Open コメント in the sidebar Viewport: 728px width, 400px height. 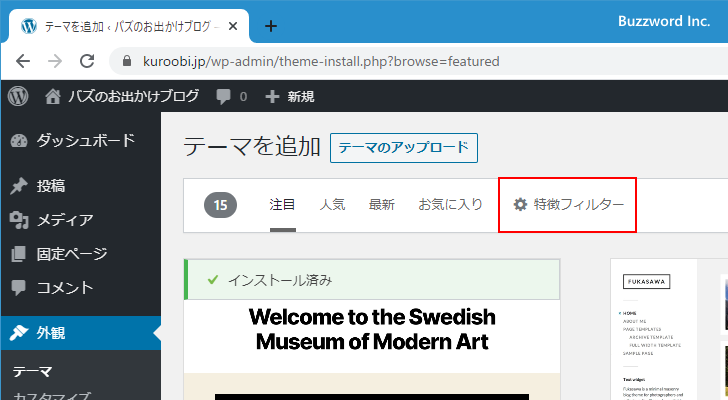(x=65, y=288)
